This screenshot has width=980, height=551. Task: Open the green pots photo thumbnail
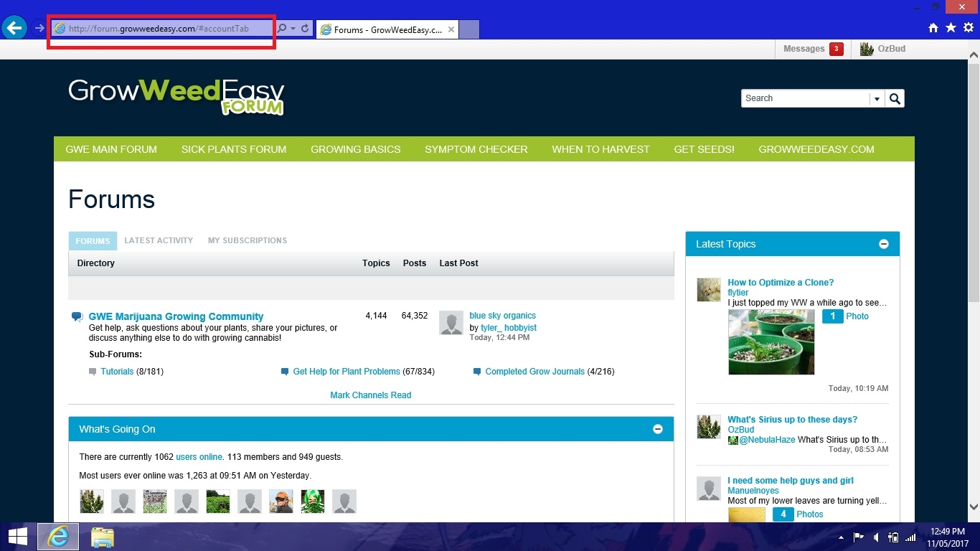(x=771, y=342)
